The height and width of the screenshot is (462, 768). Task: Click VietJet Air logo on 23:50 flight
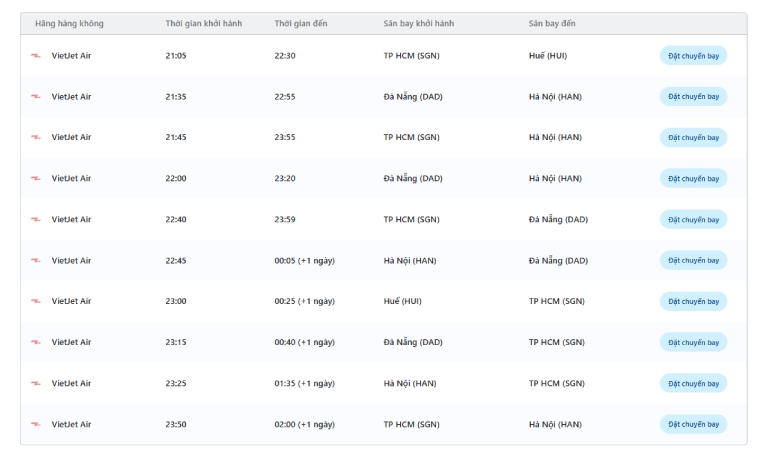pyautogui.click(x=36, y=425)
